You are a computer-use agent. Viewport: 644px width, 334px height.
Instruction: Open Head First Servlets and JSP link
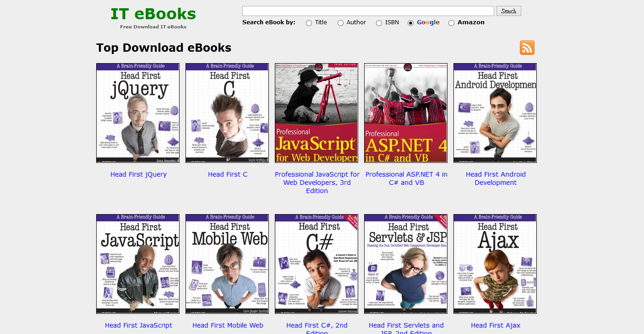[x=406, y=328]
